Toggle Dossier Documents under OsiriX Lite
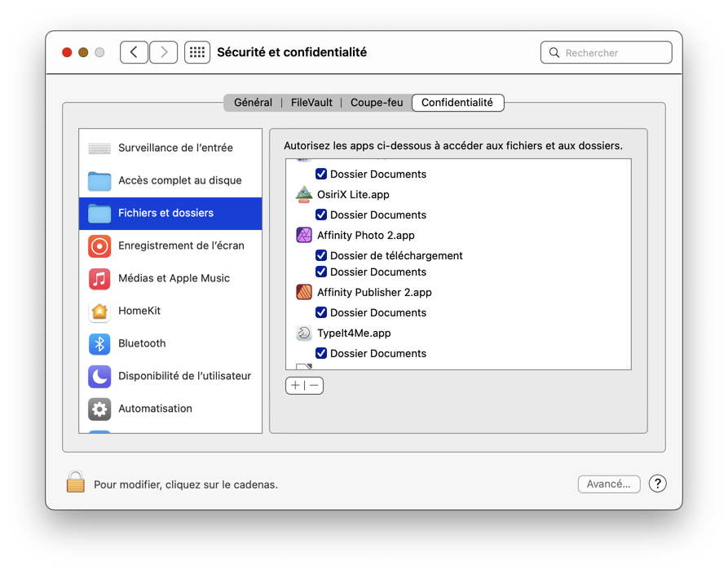728x570 pixels. pos(321,214)
